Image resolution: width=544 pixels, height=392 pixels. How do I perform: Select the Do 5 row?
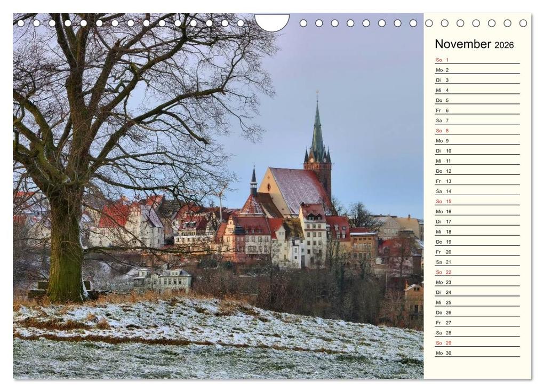pyautogui.click(x=443, y=101)
